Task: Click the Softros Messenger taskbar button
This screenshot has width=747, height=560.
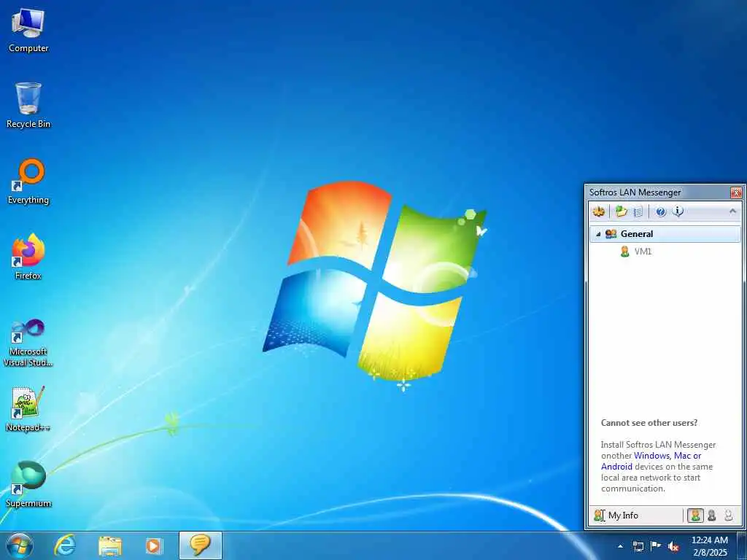Action: tap(200, 545)
